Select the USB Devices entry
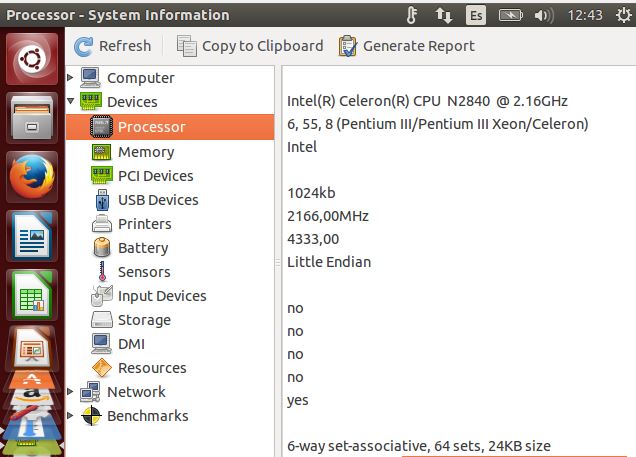Screen dimensions: 636x457 coord(157,200)
